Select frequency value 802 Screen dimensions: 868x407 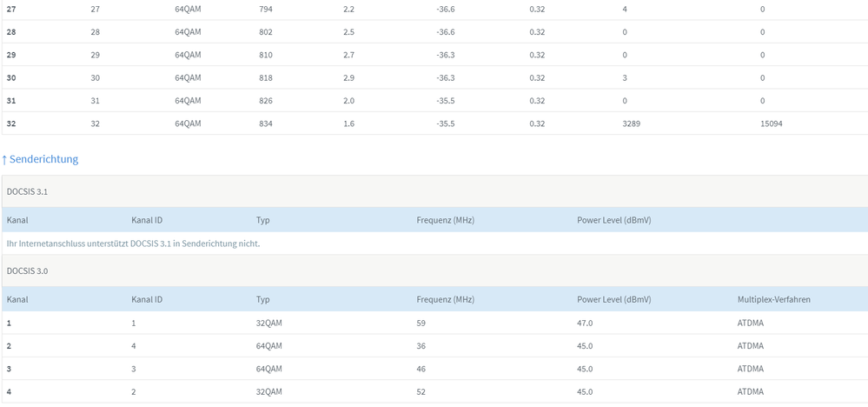[x=266, y=32]
